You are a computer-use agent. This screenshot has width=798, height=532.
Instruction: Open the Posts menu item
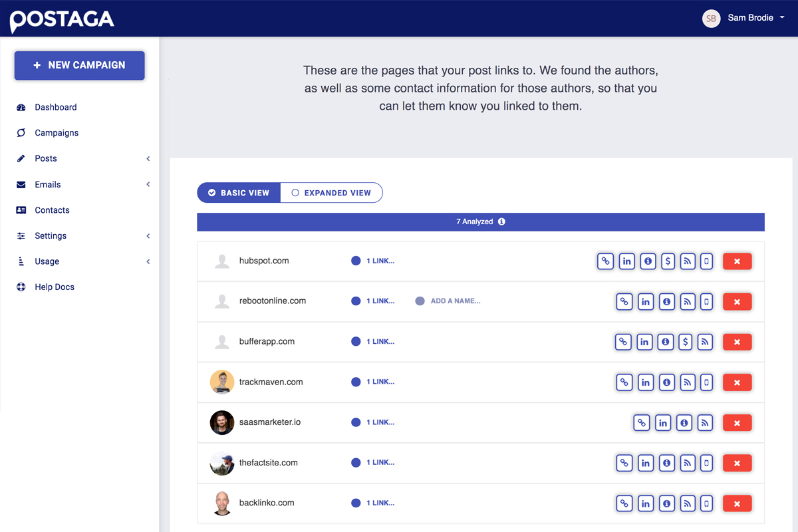tap(46, 158)
